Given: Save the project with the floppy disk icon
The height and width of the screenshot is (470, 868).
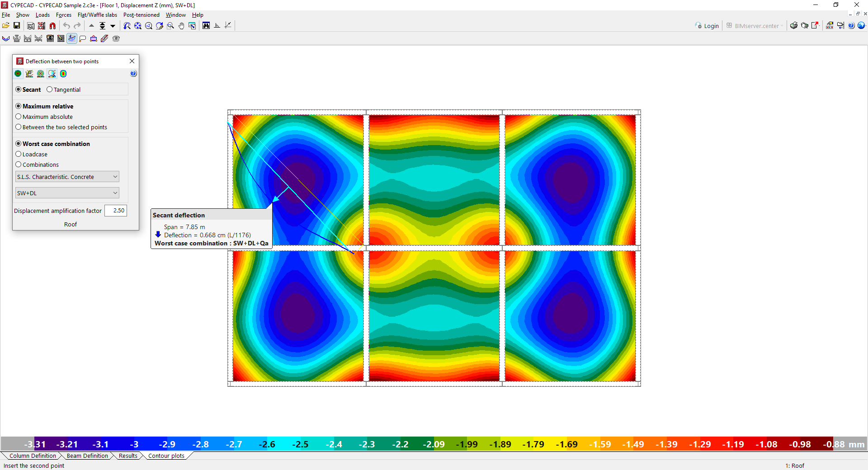Looking at the screenshot, I should [x=17, y=26].
